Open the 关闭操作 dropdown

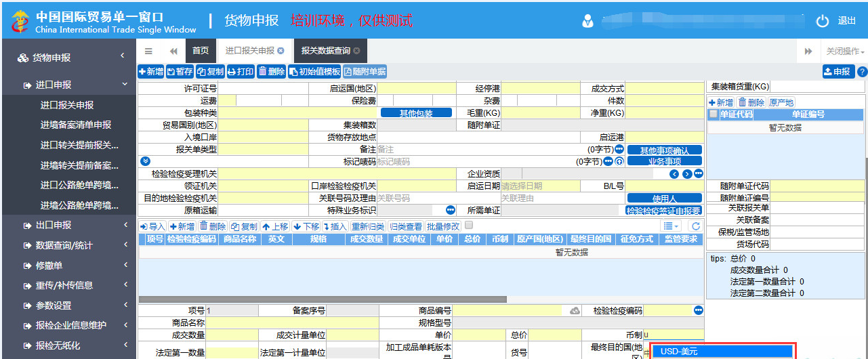845,51
